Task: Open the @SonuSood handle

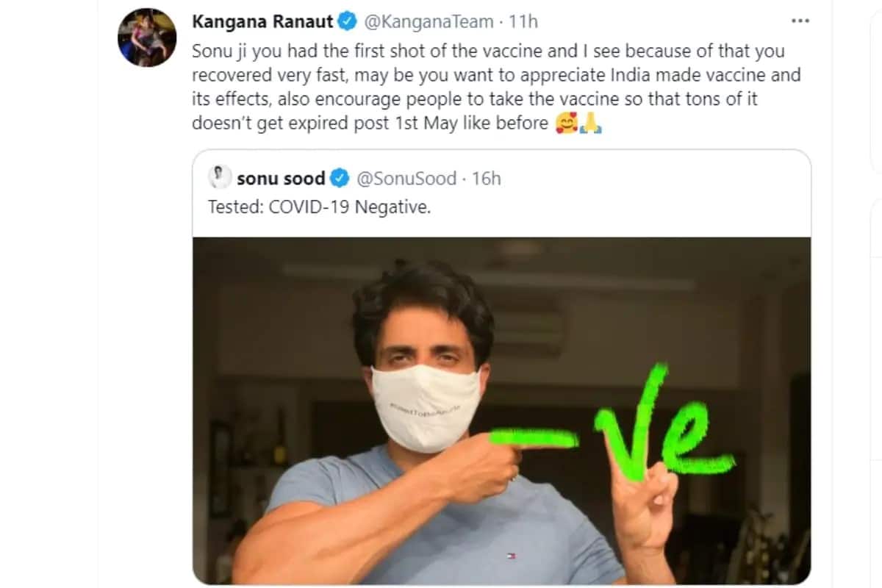Action: 406,177
